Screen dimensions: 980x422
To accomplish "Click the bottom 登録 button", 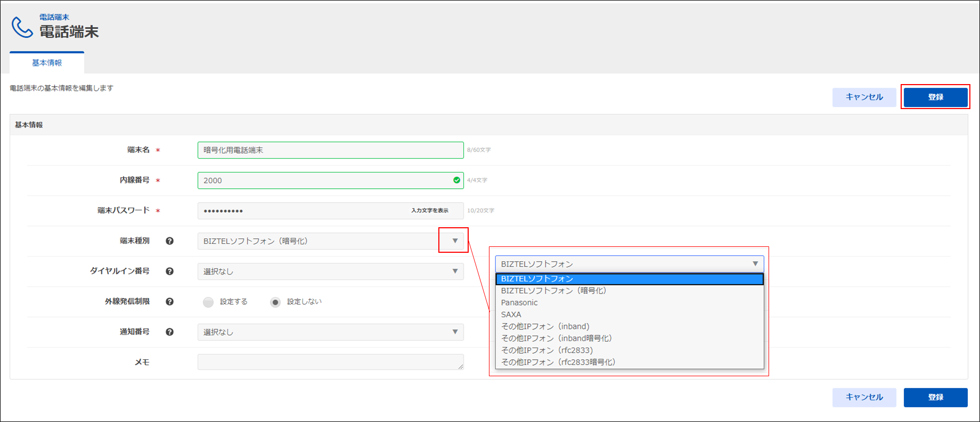I will coord(935,398).
